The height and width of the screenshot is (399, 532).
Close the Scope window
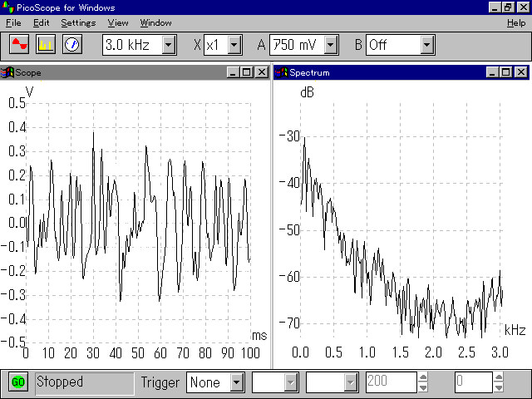click(x=262, y=72)
